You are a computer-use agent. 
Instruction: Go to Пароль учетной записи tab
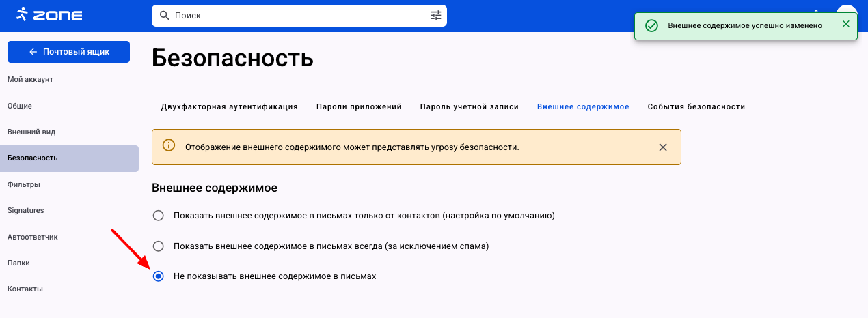[469, 107]
